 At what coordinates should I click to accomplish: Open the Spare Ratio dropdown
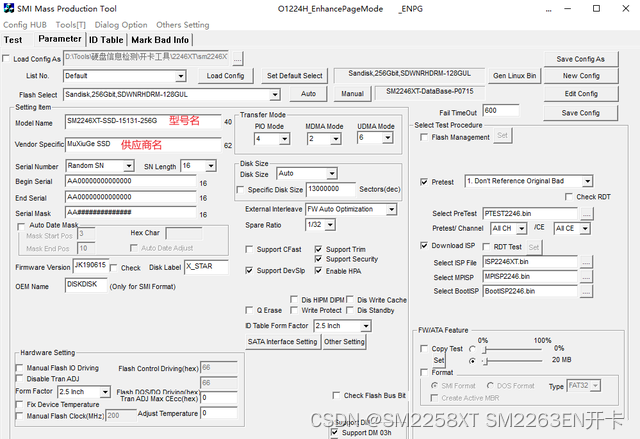(x=330, y=225)
